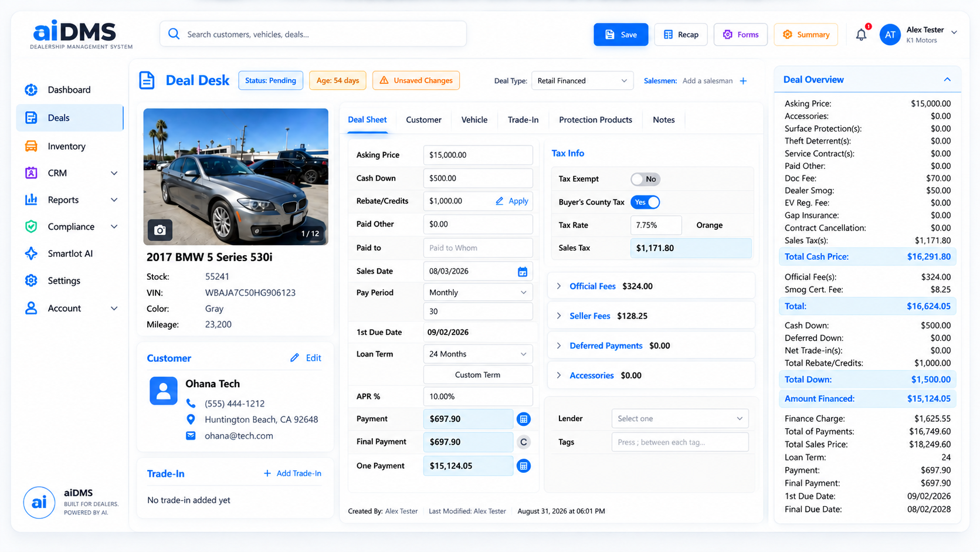Click the AT user avatar

890,35
